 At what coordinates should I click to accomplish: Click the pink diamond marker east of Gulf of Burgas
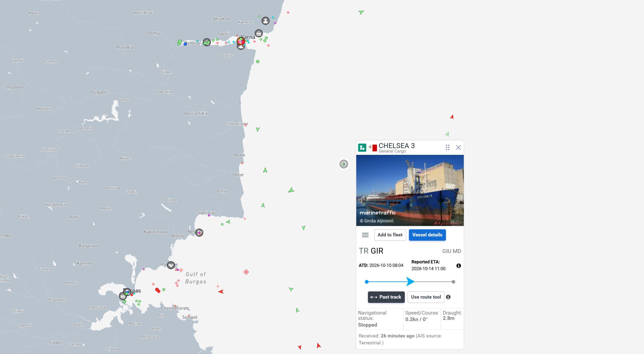point(246,272)
